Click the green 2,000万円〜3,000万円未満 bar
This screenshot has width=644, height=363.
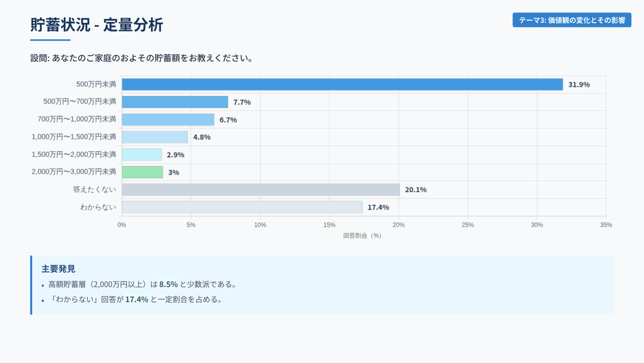pyautogui.click(x=142, y=172)
